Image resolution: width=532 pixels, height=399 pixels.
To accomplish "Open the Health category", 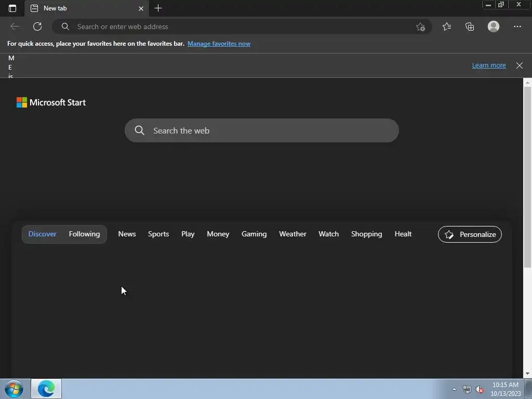I will click(403, 234).
